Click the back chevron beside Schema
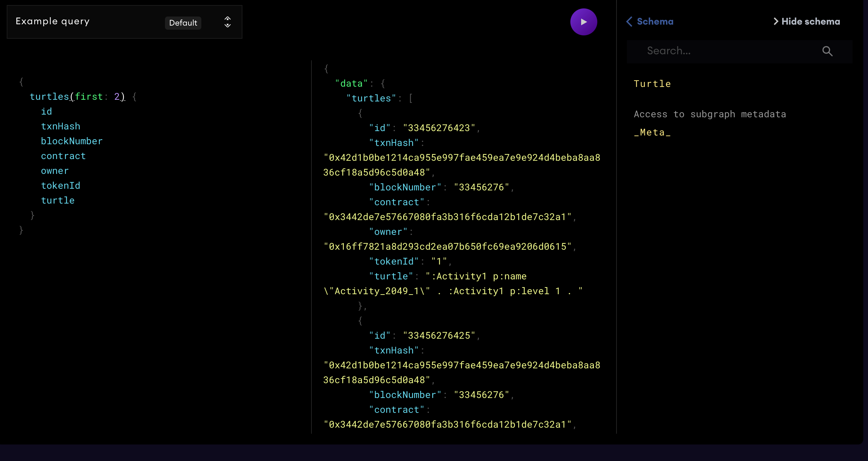This screenshot has height=461, width=868. (629, 22)
